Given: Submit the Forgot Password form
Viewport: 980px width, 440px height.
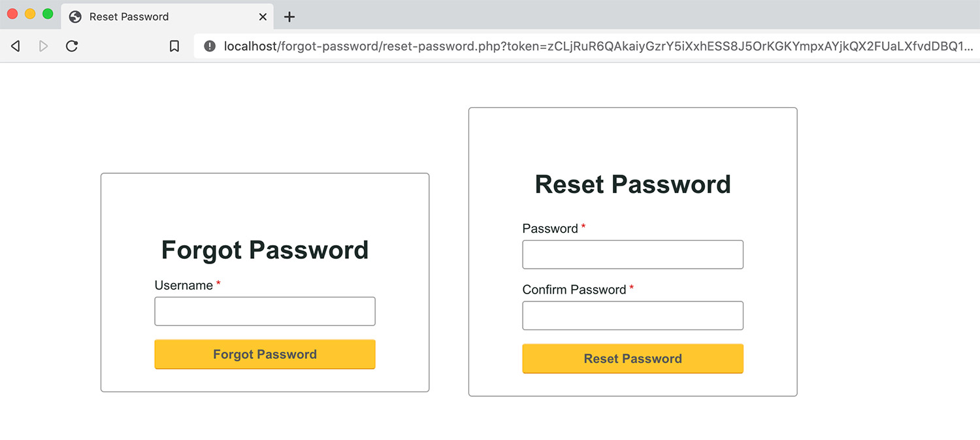Looking at the screenshot, I should click(265, 354).
